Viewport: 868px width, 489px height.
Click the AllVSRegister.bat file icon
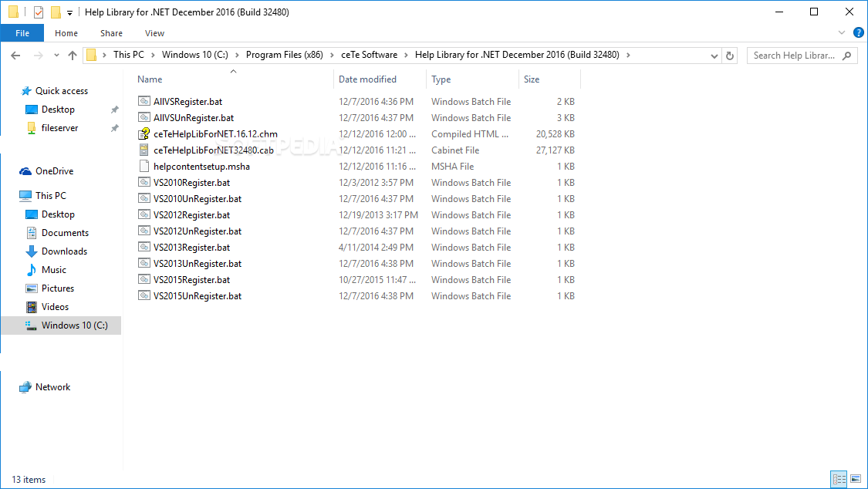click(144, 101)
